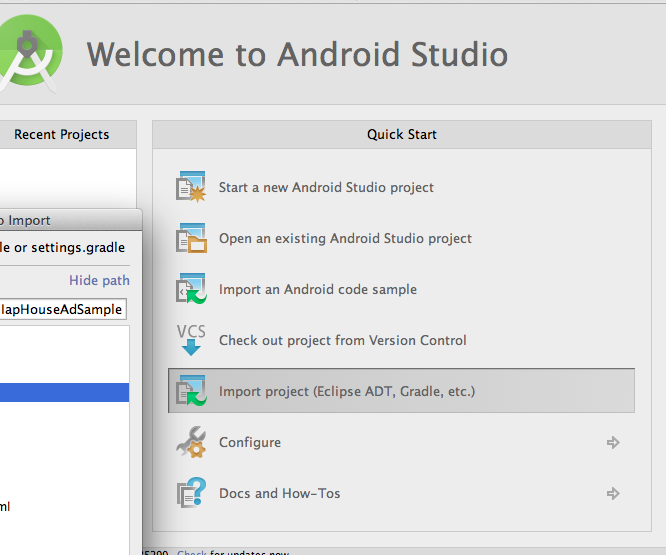The width and height of the screenshot is (666, 555).
Task: Expand the Docs and How-Tos submenu arrow
Action: pos(613,493)
